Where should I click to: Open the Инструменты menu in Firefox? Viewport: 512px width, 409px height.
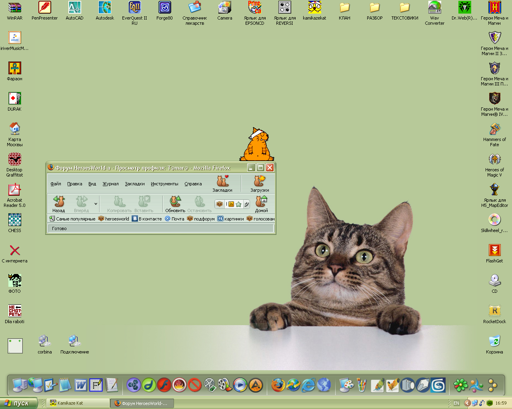click(x=164, y=184)
